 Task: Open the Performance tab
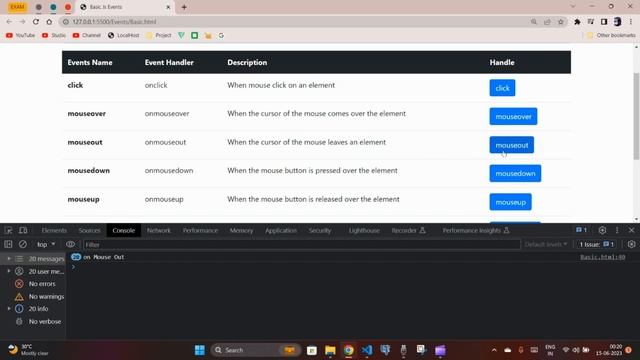coord(200,230)
